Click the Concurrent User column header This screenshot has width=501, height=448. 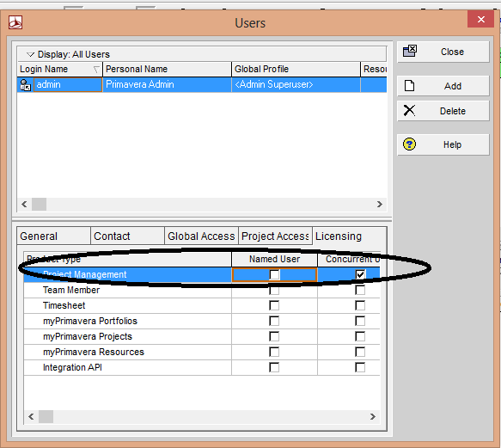tap(349, 259)
